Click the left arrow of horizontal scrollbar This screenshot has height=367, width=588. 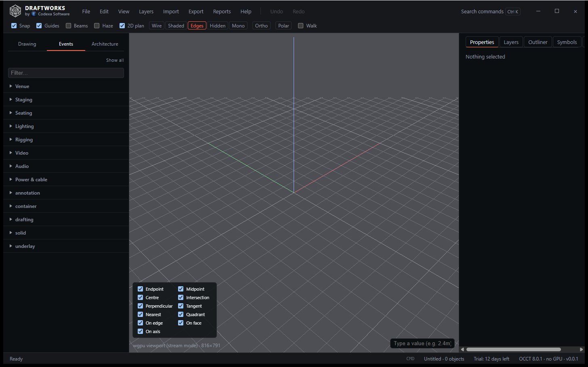462,349
